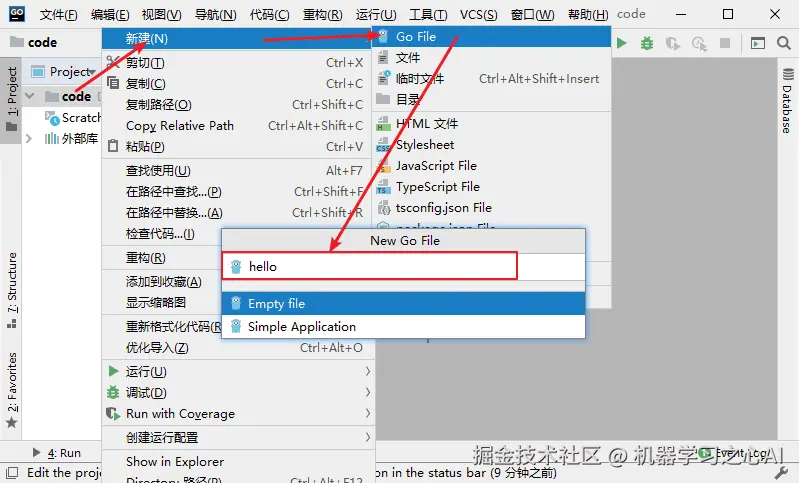
Task: Click the wrench icon in status bar
Action: pyautogui.click(x=781, y=473)
